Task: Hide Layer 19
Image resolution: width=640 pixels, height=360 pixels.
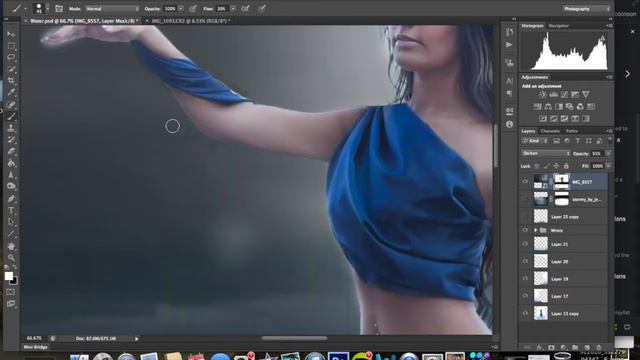Action: click(525, 279)
